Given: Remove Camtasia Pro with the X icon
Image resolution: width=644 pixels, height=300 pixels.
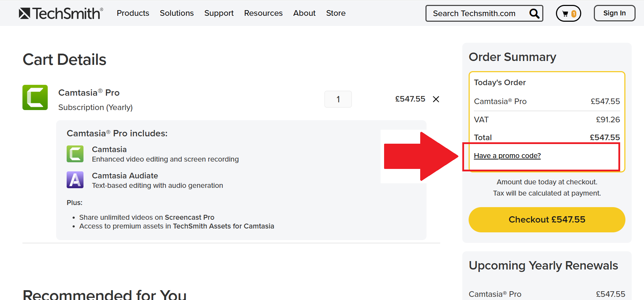Looking at the screenshot, I should click(436, 99).
